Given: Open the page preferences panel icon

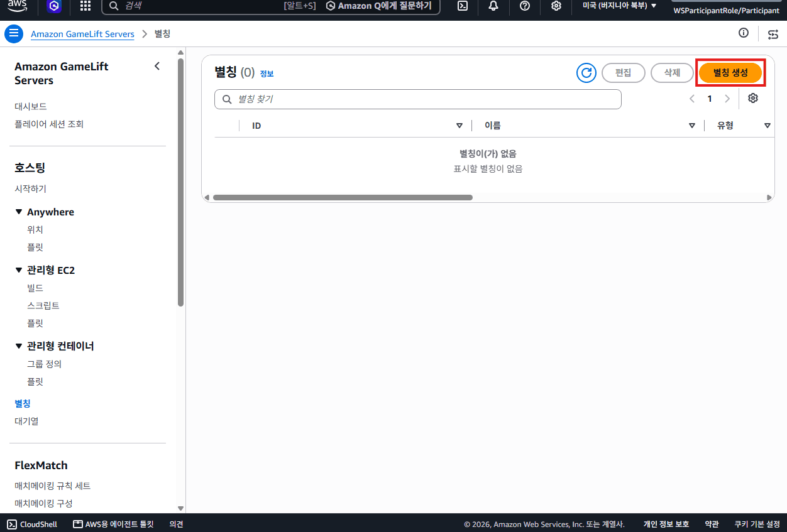Looking at the screenshot, I should (773, 34).
